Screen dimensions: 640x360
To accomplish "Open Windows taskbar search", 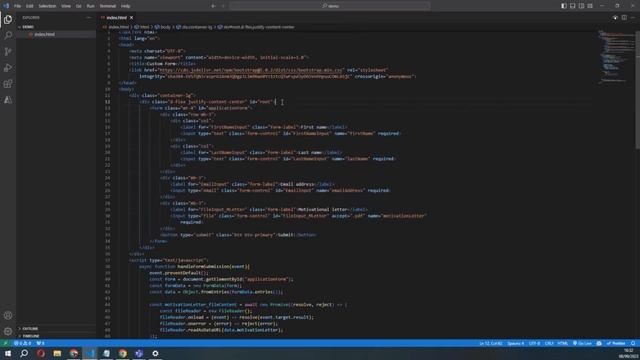I will (24, 353).
